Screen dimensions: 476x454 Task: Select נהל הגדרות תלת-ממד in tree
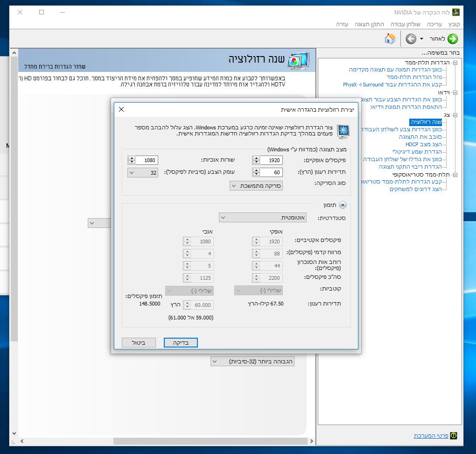(414, 77)
